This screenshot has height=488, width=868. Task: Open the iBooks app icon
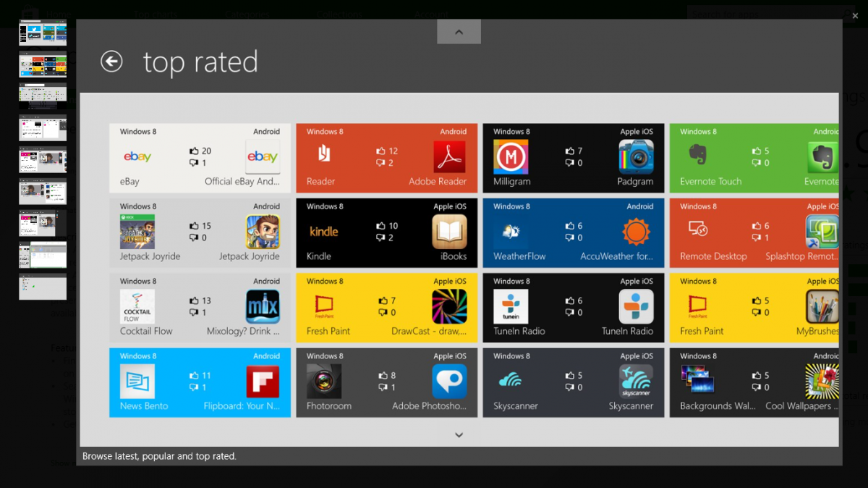pos(450,232)
